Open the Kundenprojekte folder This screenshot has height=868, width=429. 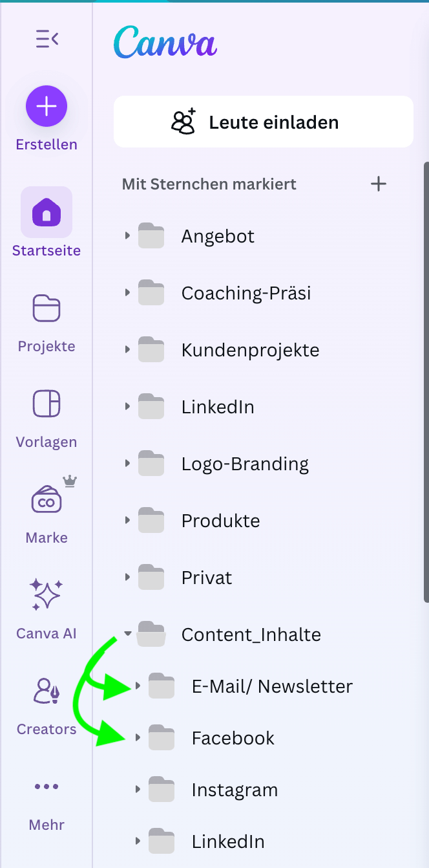click(250, 350)
